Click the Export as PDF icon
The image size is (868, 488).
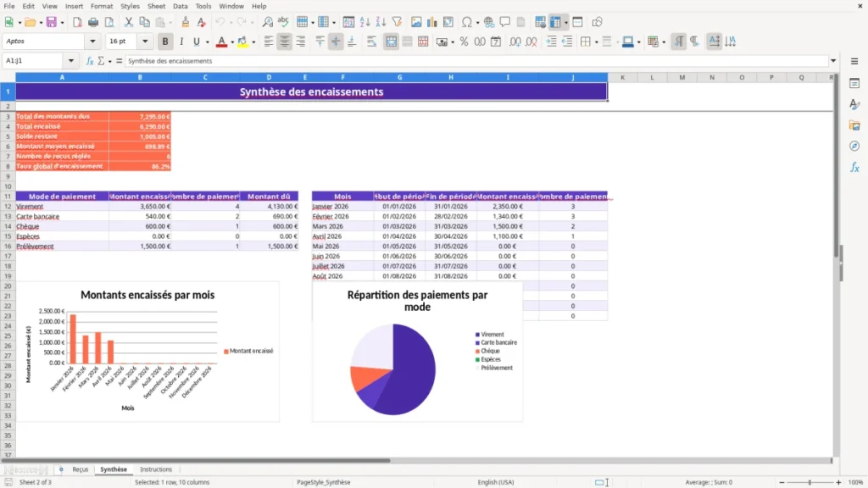(77, 22)
